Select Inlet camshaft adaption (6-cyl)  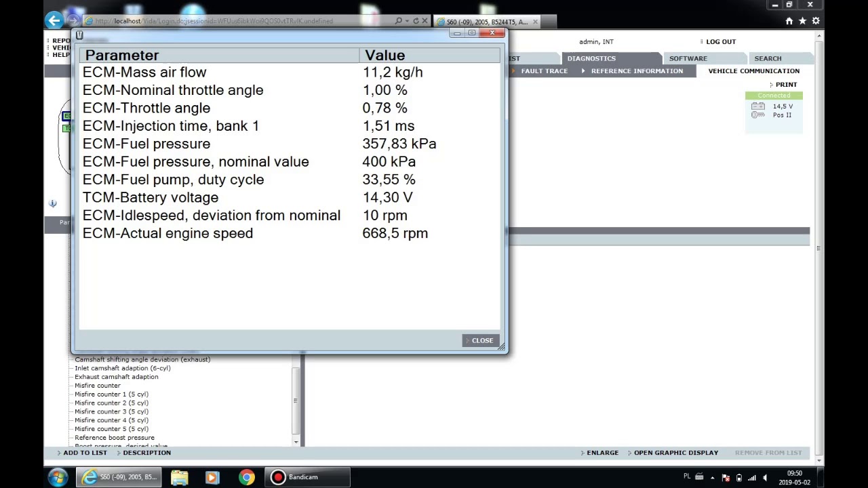click(123, 368)
